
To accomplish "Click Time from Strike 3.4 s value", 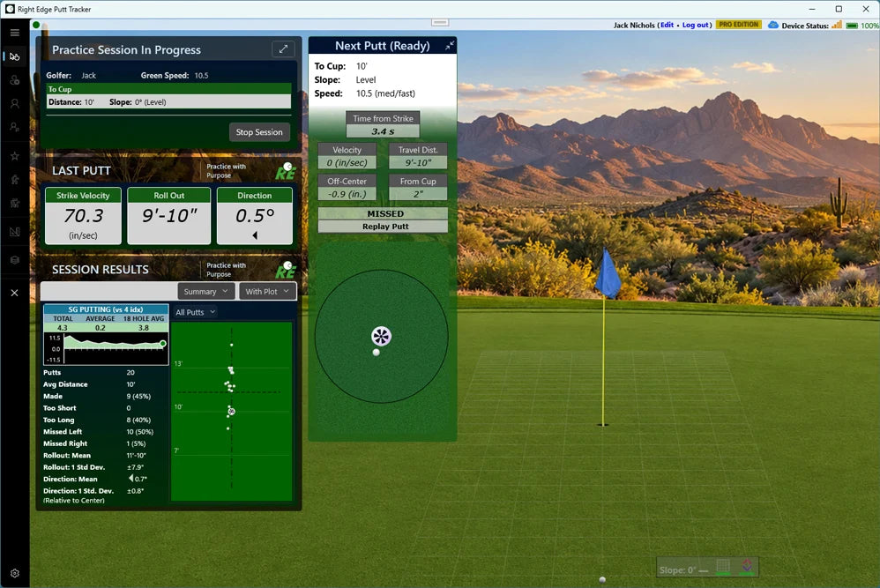I will click(383, 131).
